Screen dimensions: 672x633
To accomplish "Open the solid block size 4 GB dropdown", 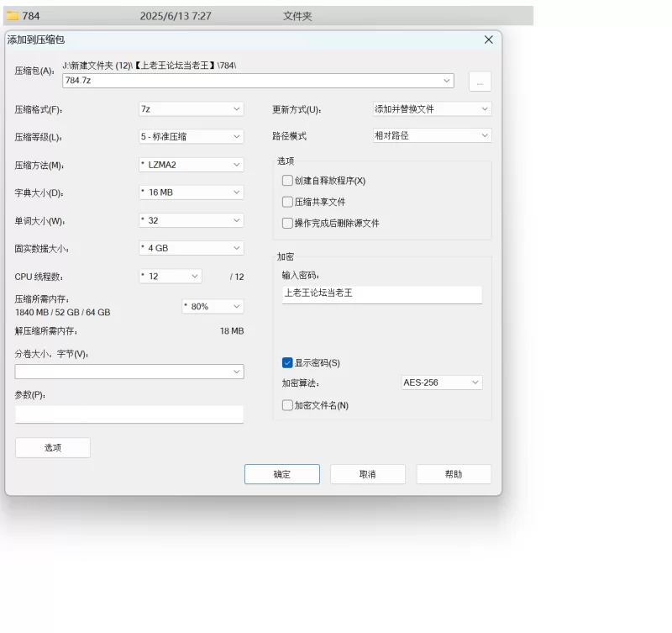I will pos(192,248).
